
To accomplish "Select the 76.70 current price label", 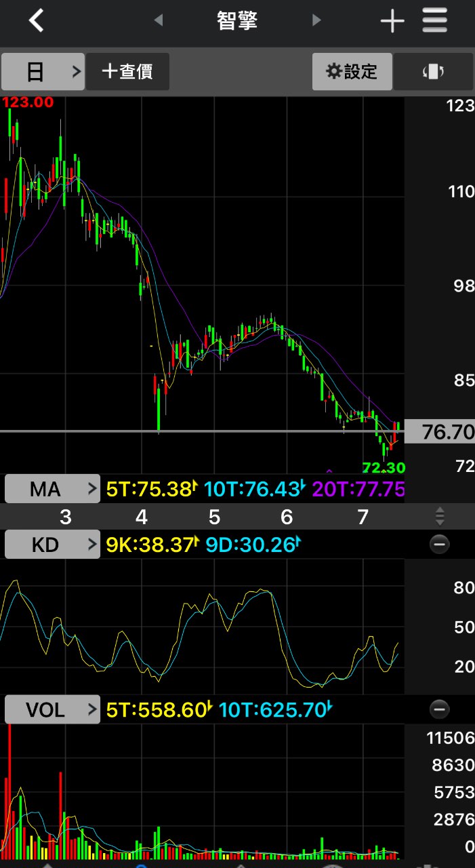I will [x=440, y=432].
